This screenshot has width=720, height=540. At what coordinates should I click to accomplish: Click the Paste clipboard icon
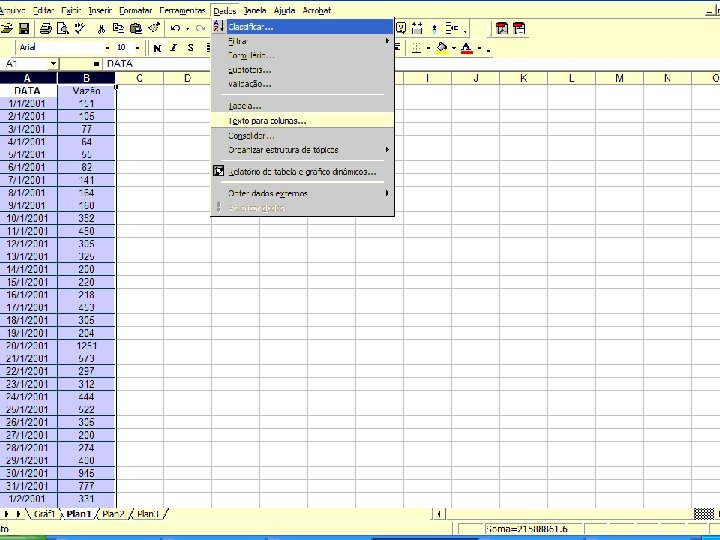pyautogui.click(x=136, y=28)
